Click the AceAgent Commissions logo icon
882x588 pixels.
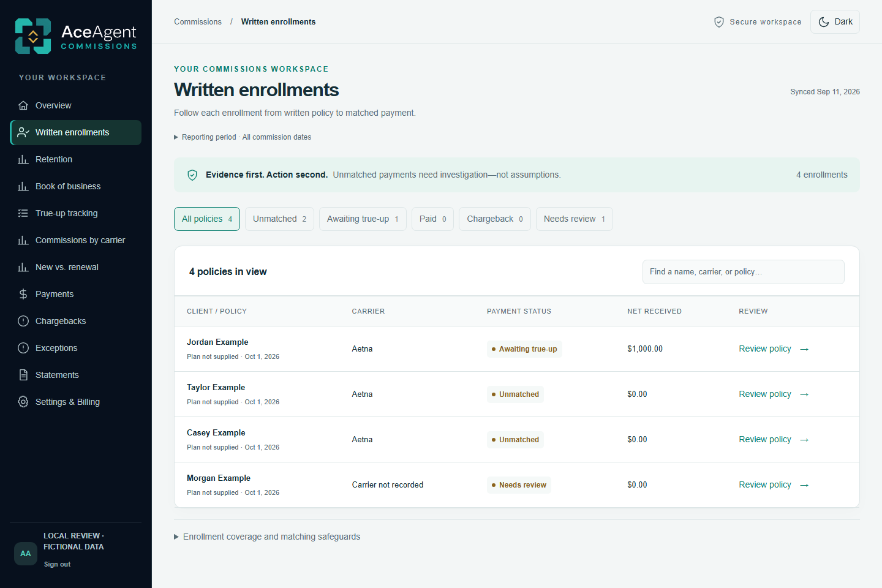(x=33, y=36)
